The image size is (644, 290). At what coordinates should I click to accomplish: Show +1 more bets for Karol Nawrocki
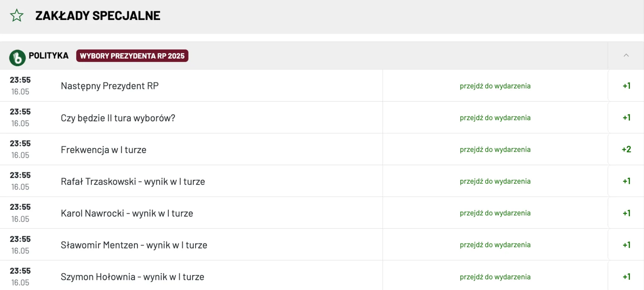pos(626,213)
